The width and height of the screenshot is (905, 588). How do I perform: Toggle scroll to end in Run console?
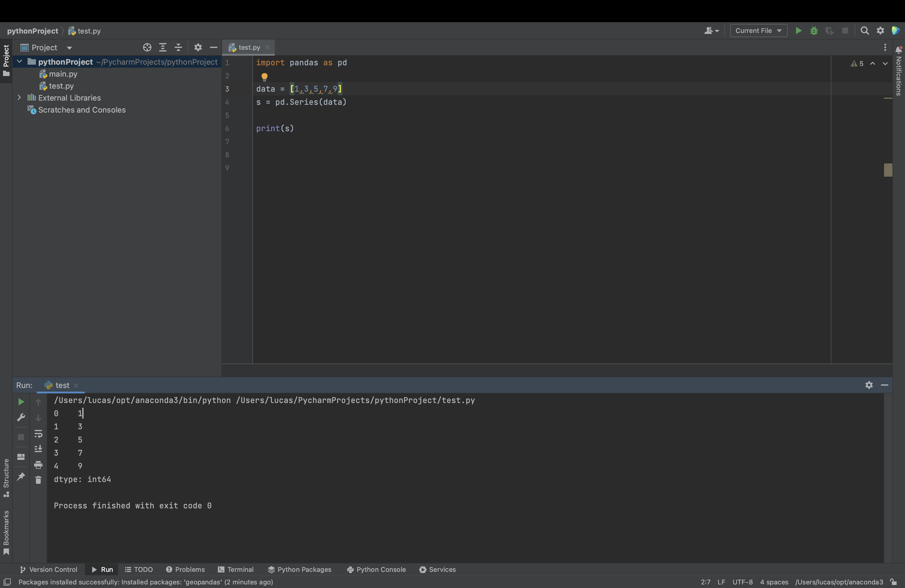tap(38, 449)
